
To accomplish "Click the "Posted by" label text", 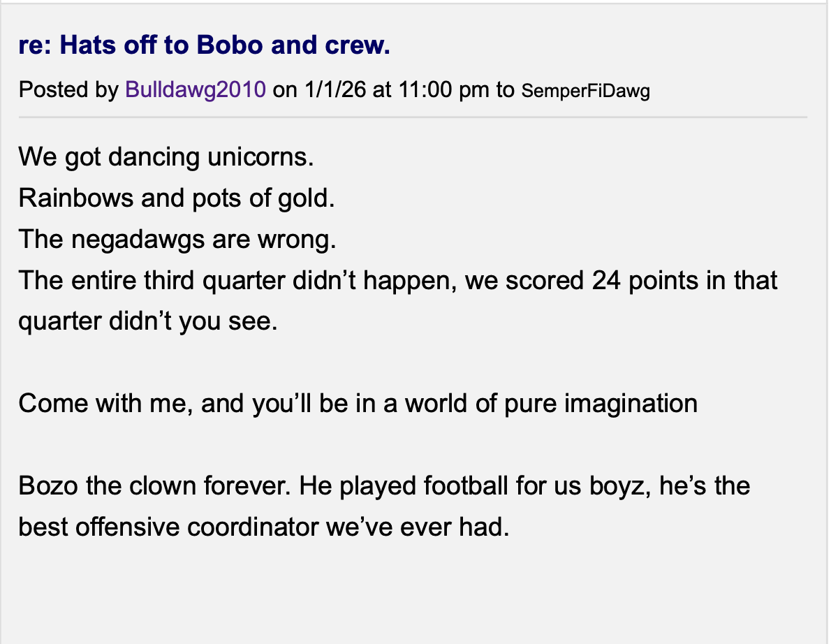I will 68,89.
